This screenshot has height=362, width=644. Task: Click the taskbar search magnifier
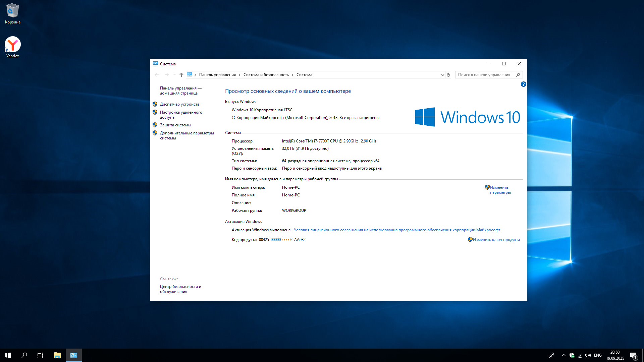[24, 355]
